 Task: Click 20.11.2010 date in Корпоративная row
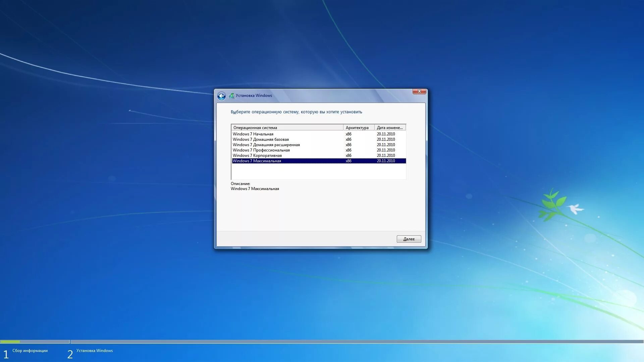[386, 156]
